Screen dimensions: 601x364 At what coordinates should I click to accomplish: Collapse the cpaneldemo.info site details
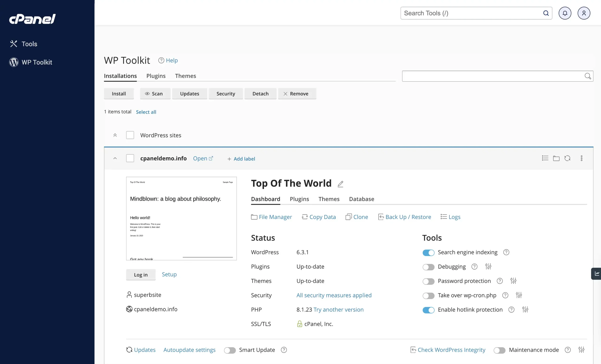(x=115, y=158)
